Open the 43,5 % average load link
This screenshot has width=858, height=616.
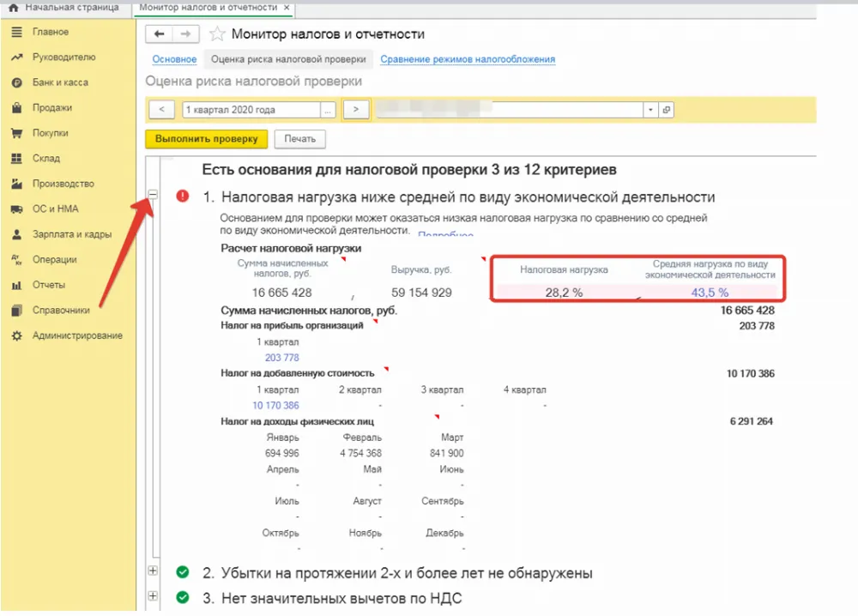click(x=710, y=293)
